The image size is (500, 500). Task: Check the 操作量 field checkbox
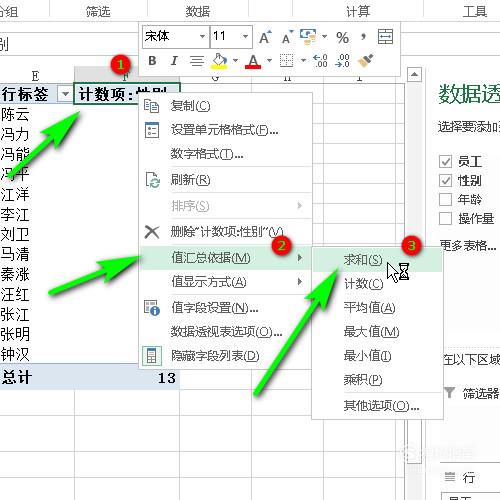click(445, 219)
